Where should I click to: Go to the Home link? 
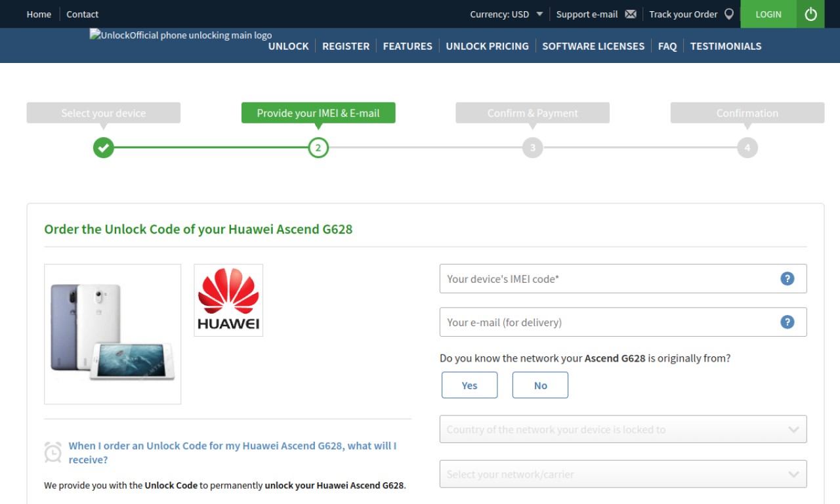point(39,14)
